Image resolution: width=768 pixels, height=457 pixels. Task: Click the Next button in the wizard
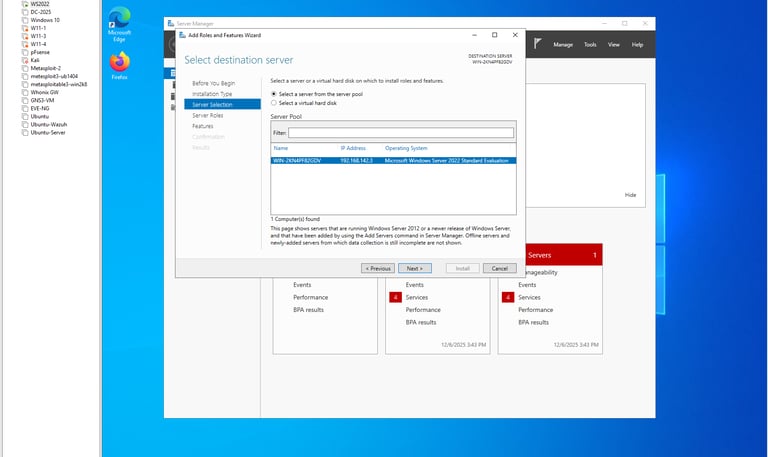point(415,268)
